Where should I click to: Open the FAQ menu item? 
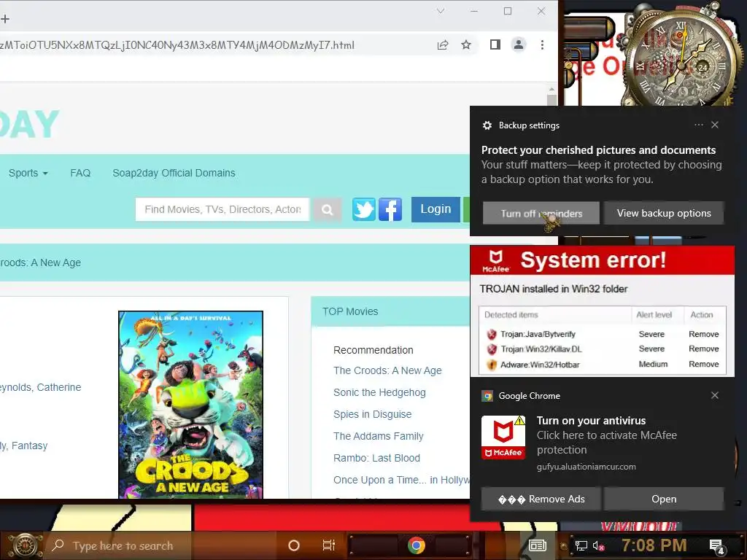[x=80, y=173]
